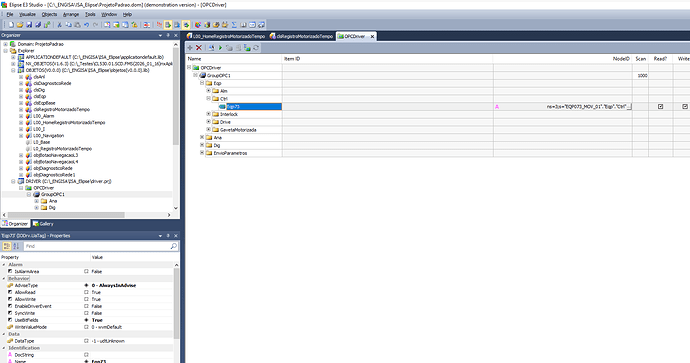Click alphabetical sort icon in Properties panel
The width and height of the screenshot is (690, 363).
[16, 246]
